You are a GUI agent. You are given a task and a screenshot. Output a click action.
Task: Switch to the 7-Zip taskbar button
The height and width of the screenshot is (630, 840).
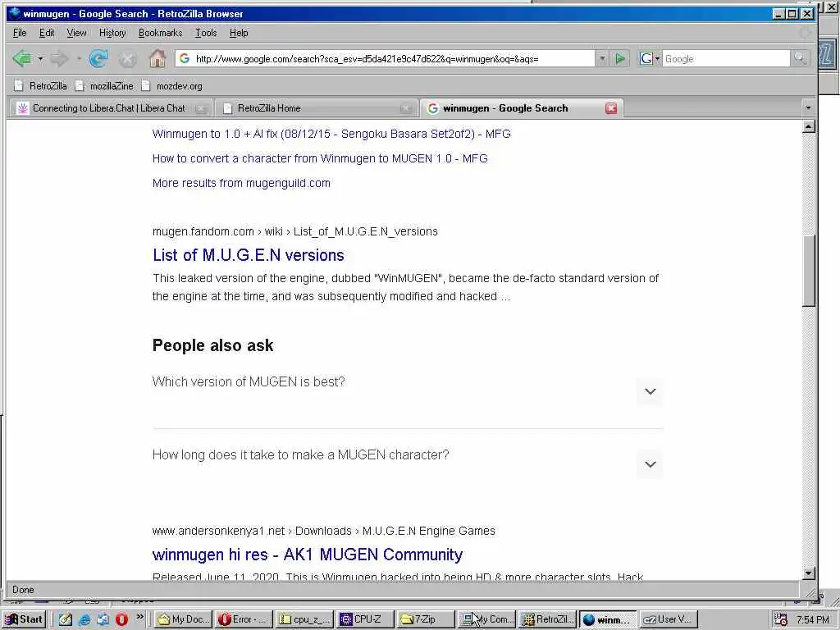427,619
